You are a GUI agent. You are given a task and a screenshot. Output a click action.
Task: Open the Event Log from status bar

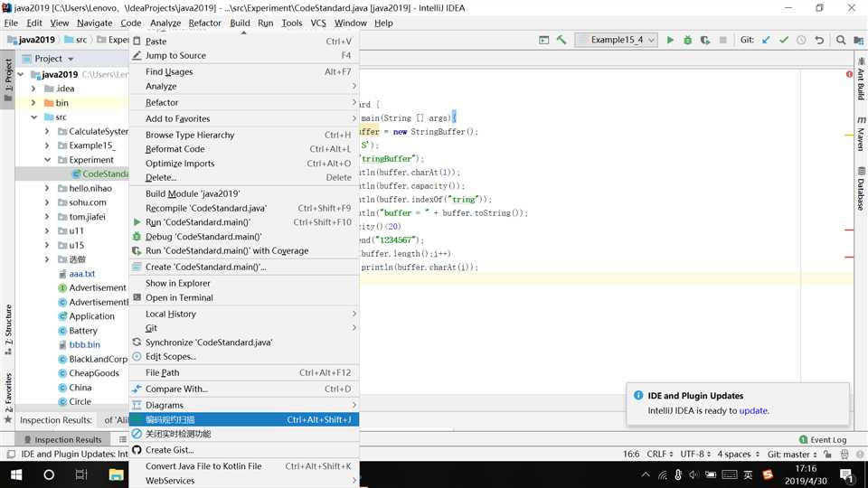(x=823, y=439)
